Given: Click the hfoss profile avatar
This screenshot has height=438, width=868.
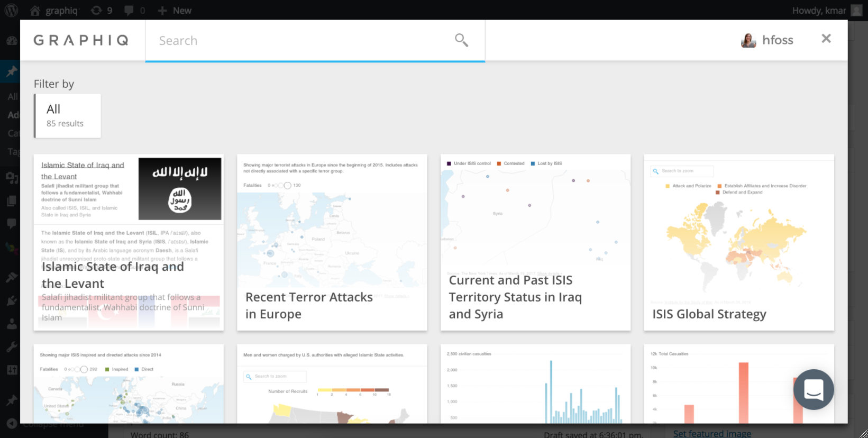Looking at the screenshot, I should click(x=748, y=40).
